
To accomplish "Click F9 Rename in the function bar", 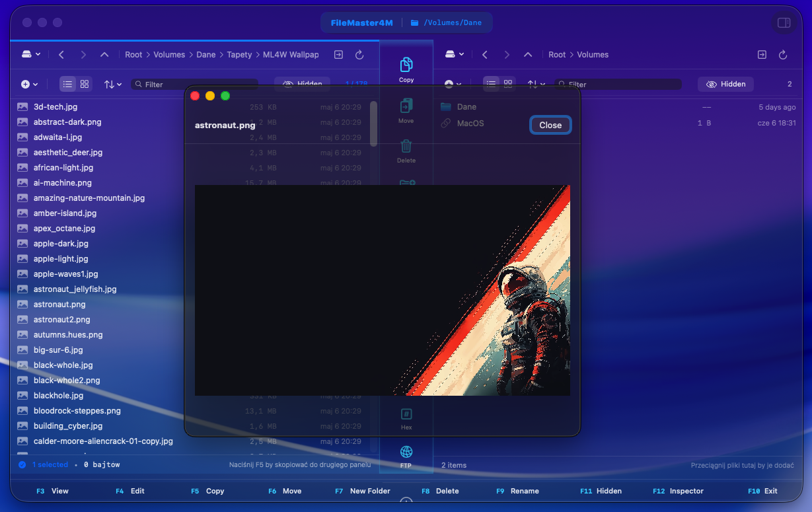I will point(517,491).
